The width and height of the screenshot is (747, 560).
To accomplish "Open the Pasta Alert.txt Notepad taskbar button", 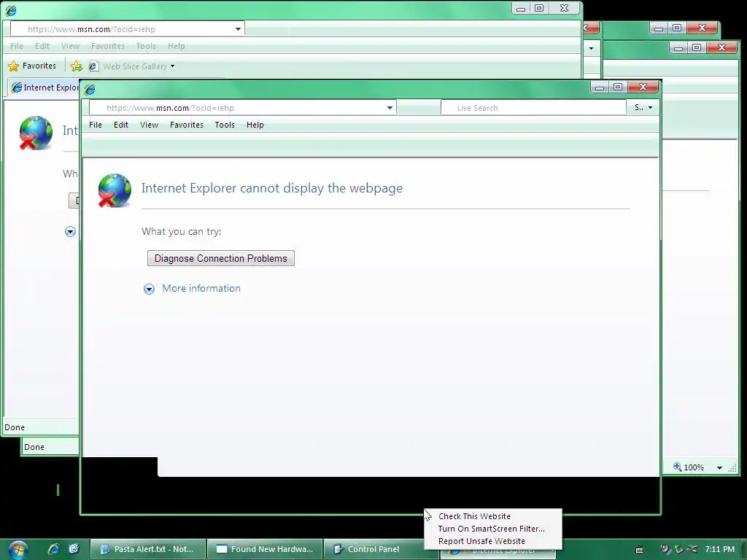I will point(148,549).
